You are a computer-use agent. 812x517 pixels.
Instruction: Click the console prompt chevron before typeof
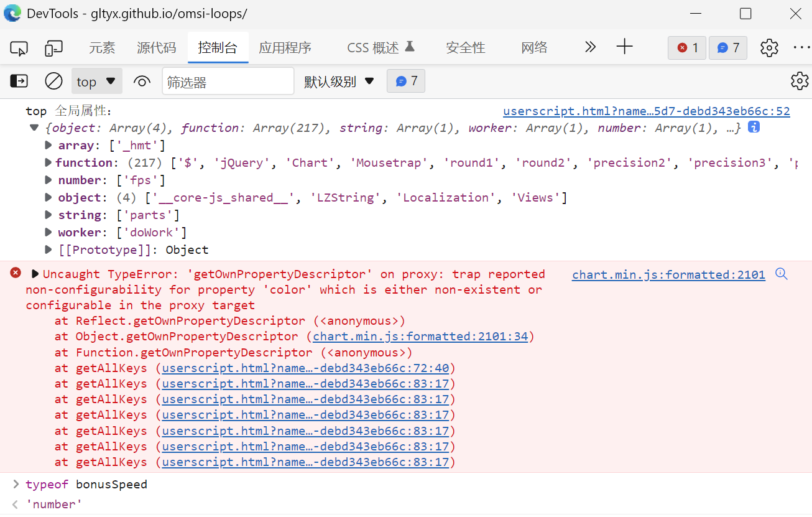16,484
